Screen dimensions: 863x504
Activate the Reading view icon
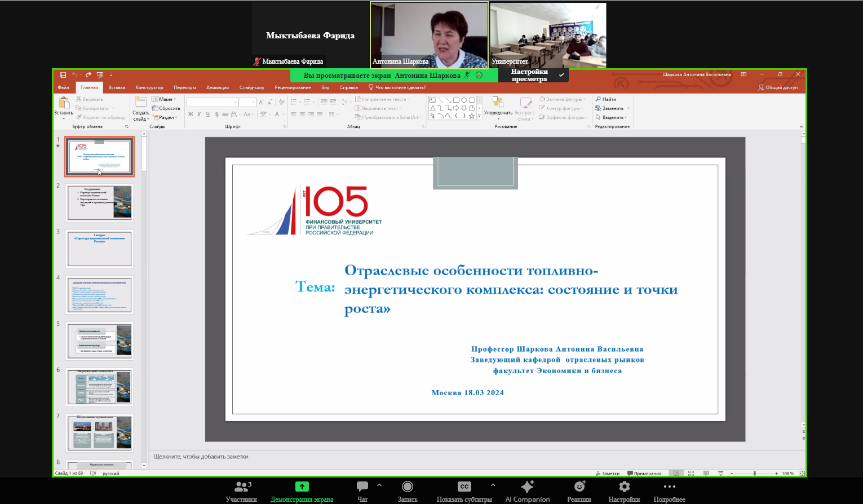click(x=706, y=473)
